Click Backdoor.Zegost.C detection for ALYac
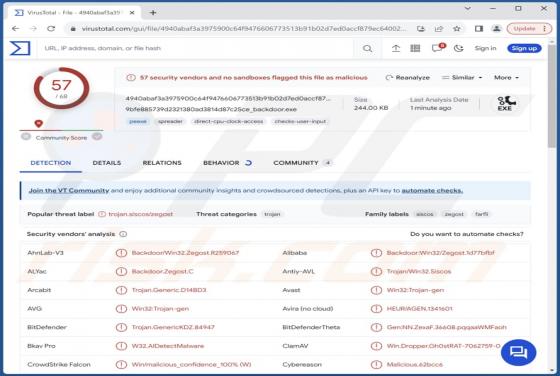The width and height of the screenshot is (560, 376). [x=162, y=271]
